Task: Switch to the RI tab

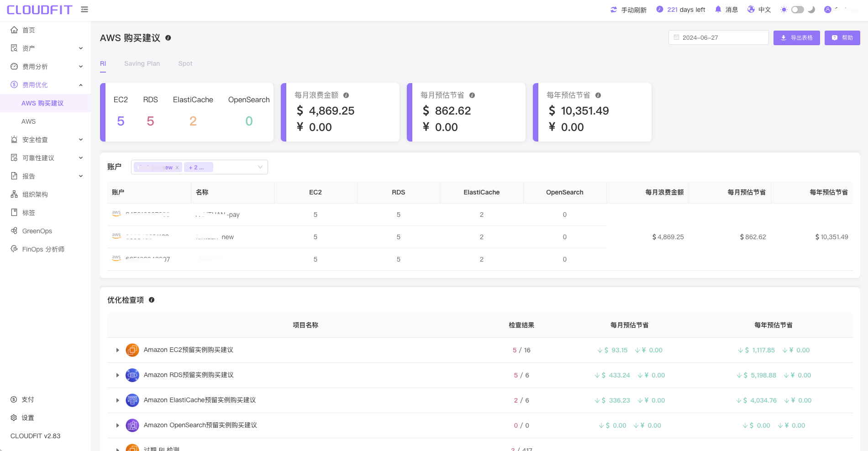Action: click(x=103, y=63)
